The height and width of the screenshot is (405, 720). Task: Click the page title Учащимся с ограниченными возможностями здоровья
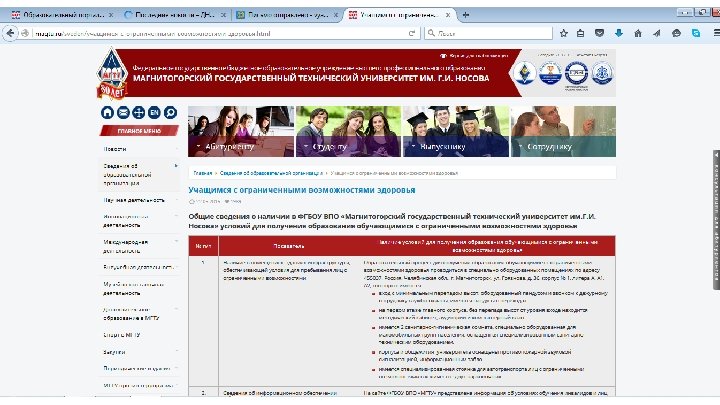(302, 190)
